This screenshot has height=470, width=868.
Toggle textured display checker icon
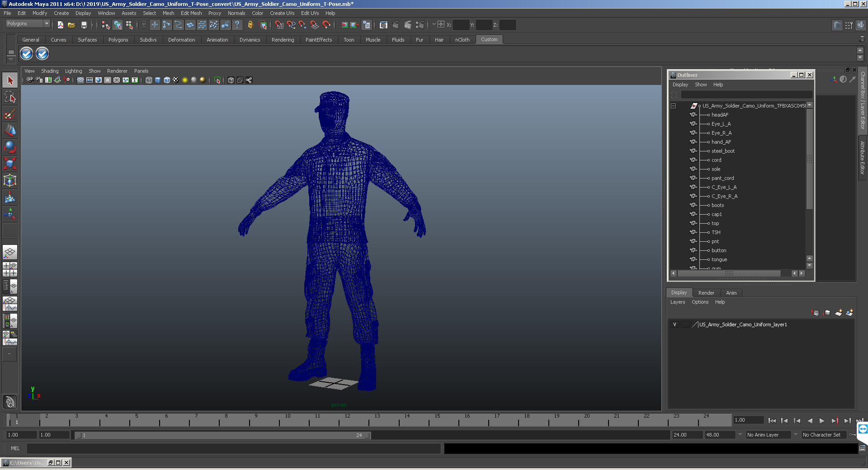[176, 80]
